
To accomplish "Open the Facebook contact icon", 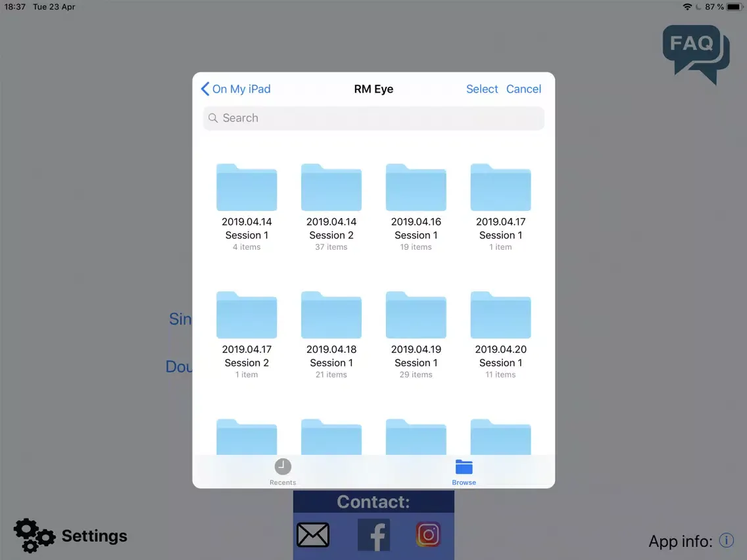I will [373, 534].
